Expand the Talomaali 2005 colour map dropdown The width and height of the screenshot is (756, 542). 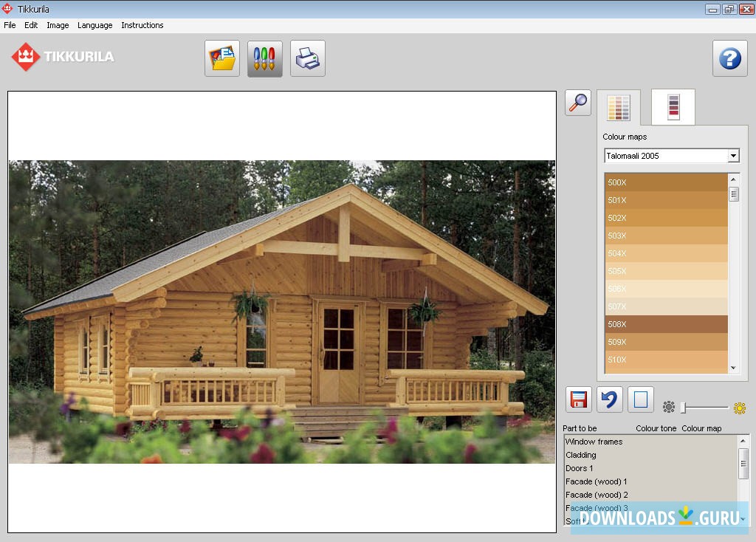point(733,156)
